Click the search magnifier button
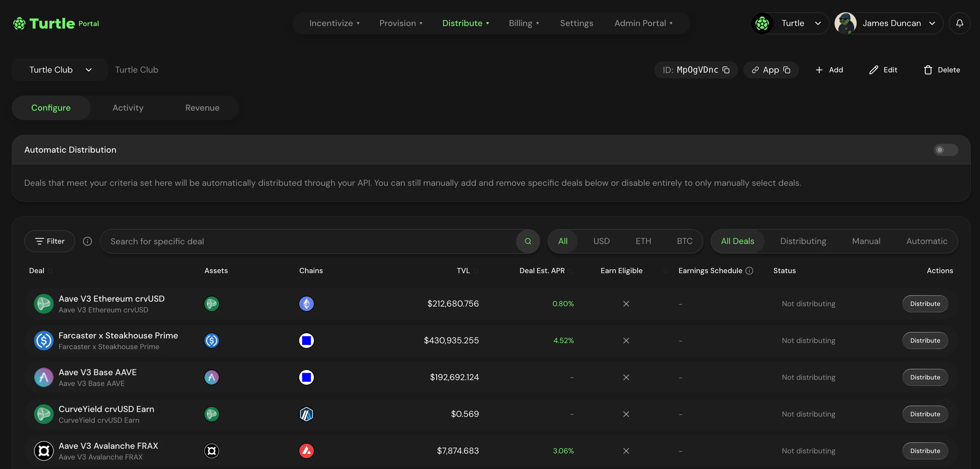This screenshot has width=980, height=469. (528, 241)
